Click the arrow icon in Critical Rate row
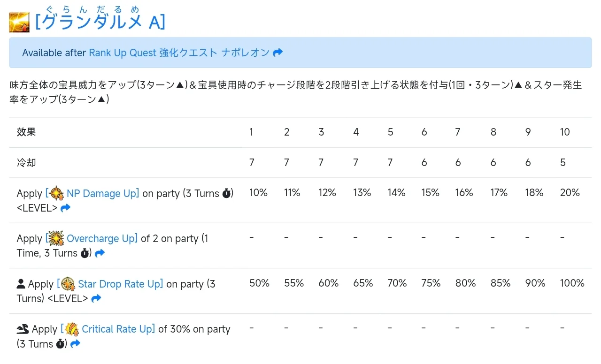Screen dimensions: 601x364 [x=75, y=344]
